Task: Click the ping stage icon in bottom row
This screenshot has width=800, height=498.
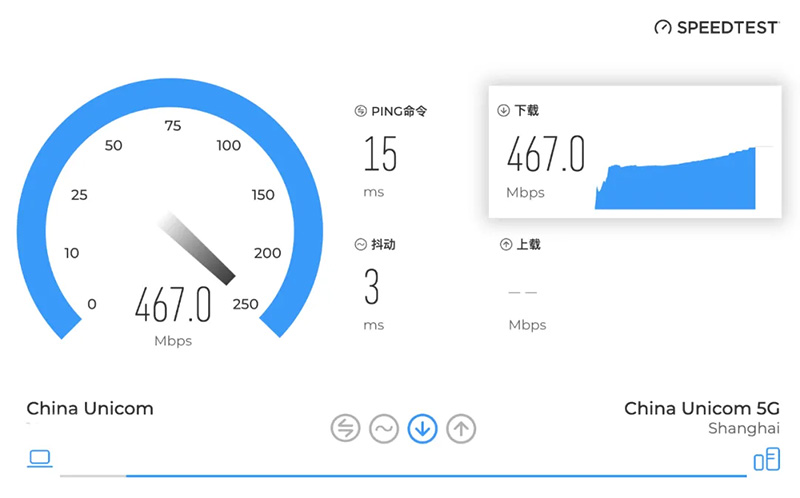Action: tap(345, 429)
